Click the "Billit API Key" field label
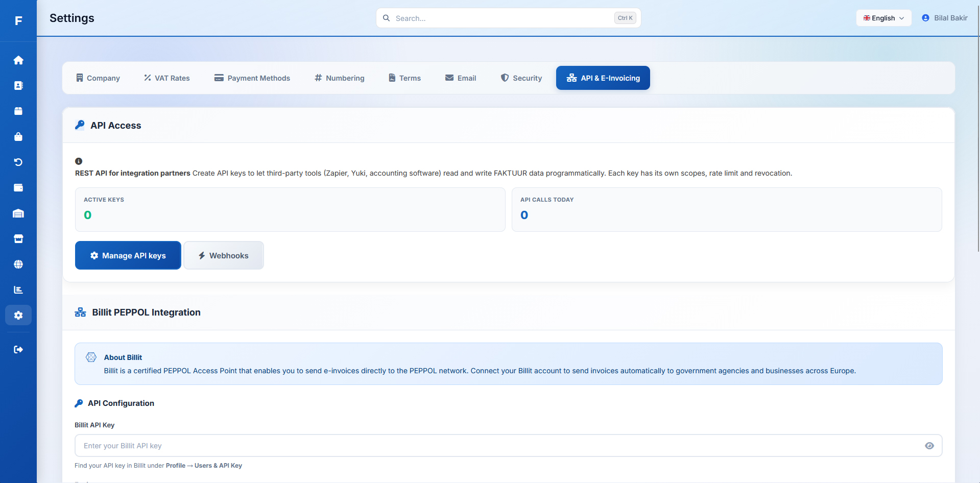 pyautogui.click(x=94, y=425)
